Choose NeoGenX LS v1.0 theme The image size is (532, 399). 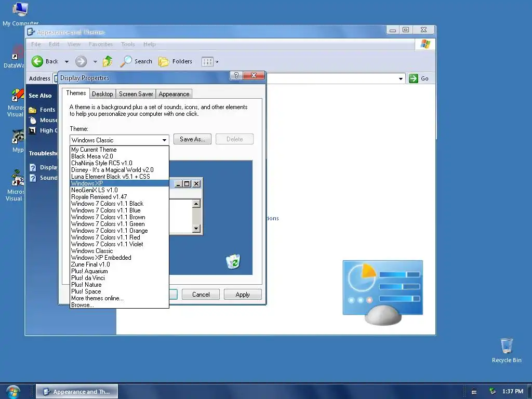coord(119,190)
